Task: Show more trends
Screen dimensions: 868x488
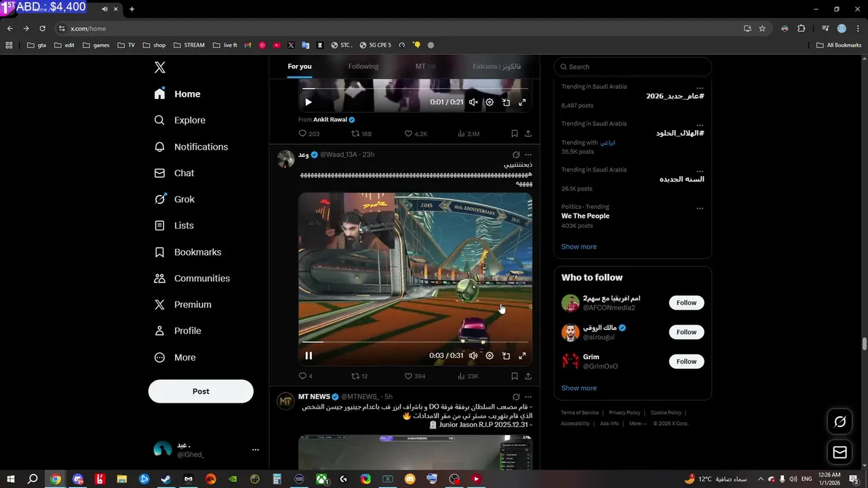Action: tap(579, 247)
